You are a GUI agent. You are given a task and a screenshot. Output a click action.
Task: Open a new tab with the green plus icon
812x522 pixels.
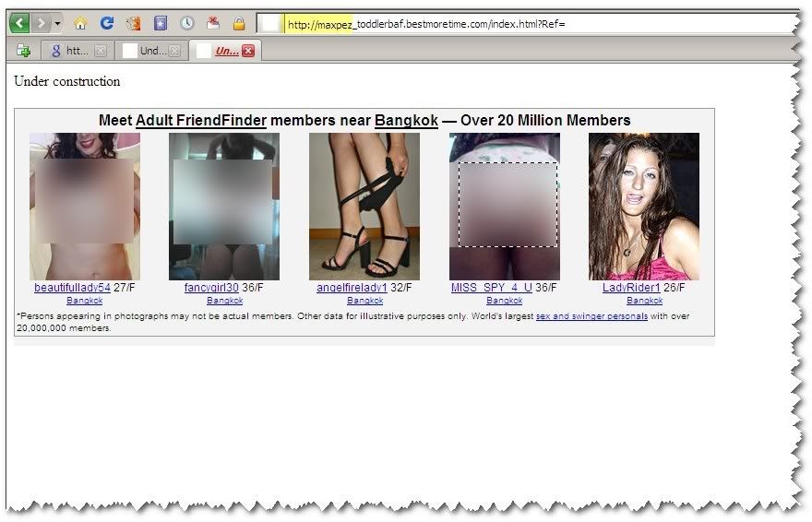[24, 51]
